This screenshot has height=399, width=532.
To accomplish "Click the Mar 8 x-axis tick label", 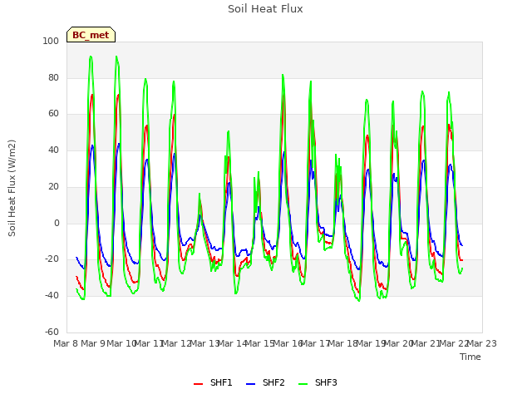I will pos(66,343).
